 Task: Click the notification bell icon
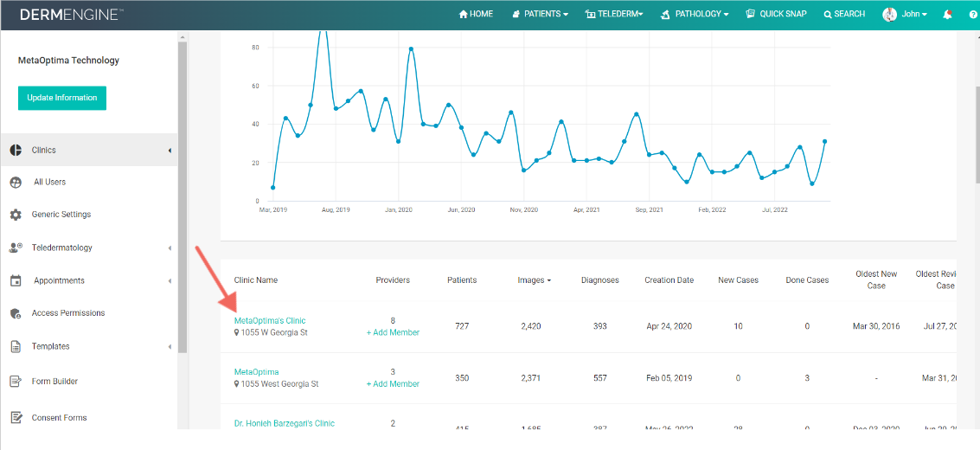coord(948,15)
